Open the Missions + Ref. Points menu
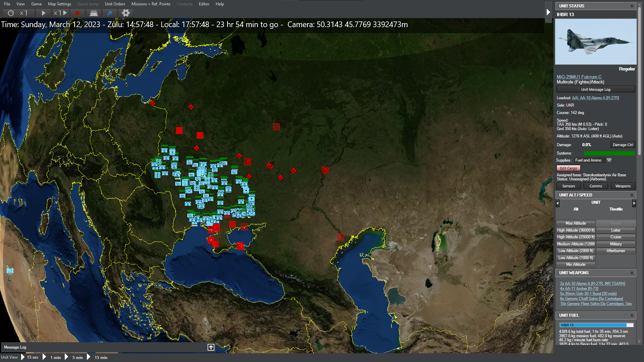The image size is (644, 362). [x=151, y=4]
